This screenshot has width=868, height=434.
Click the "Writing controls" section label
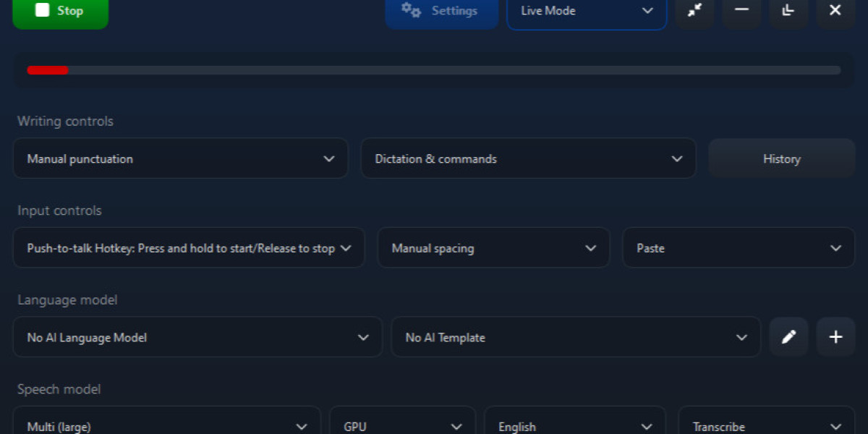coord(65,122)
